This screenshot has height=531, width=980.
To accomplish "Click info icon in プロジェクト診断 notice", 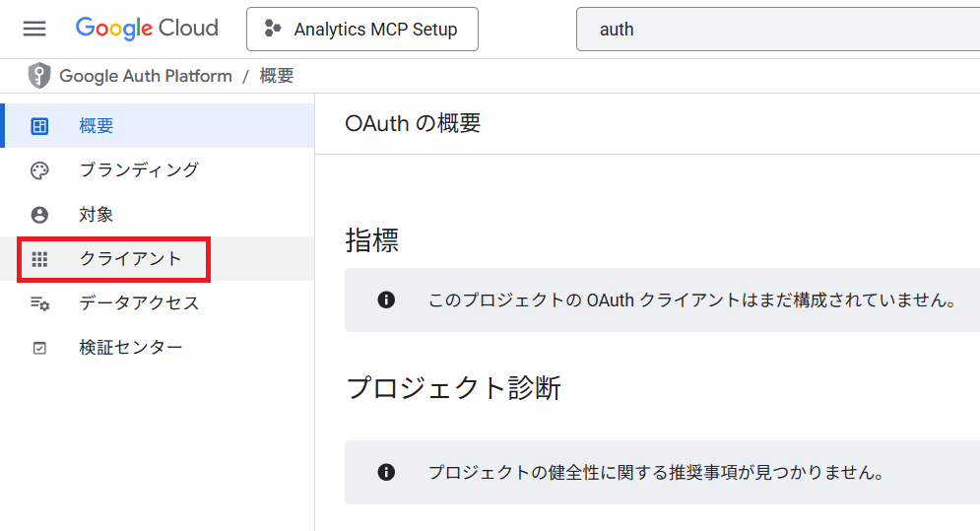I will click(x=386, y=472).
